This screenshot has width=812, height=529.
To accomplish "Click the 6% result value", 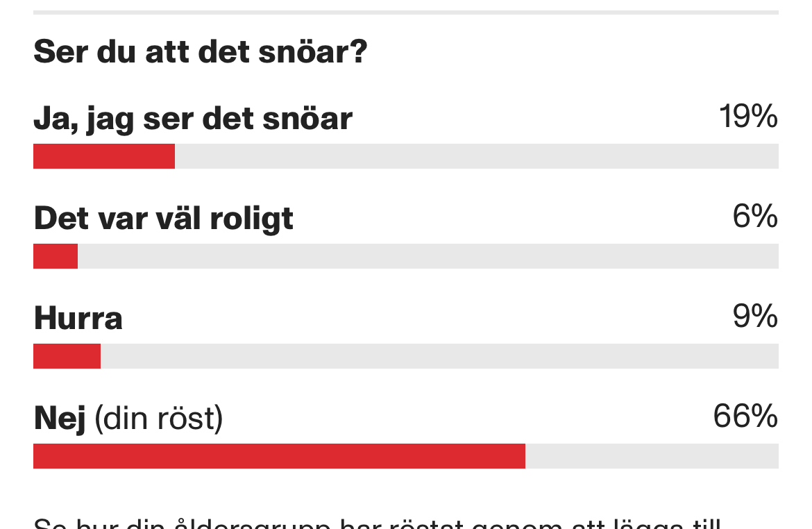I will (x=755, y=217).
